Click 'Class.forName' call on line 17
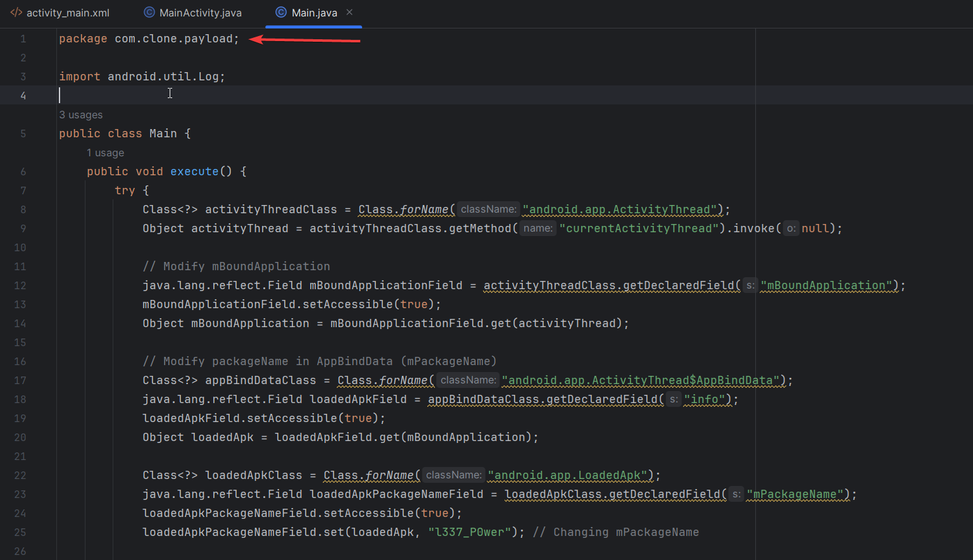 tap(382, 380)
